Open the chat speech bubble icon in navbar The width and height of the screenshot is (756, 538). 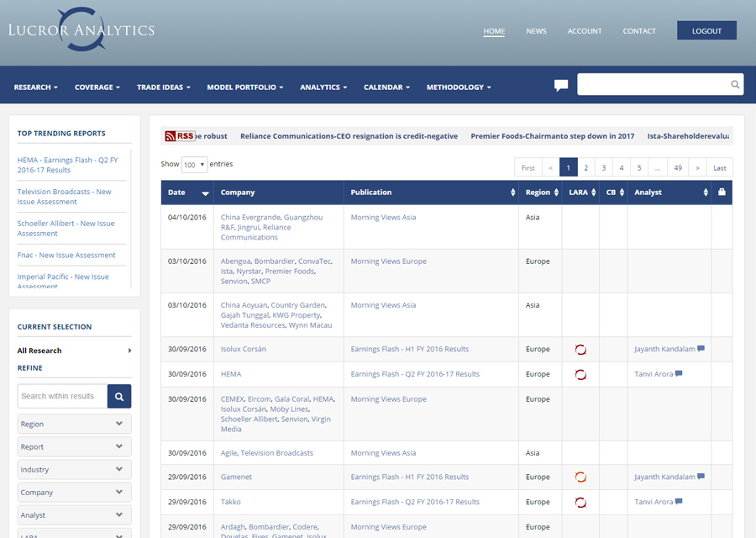[561, 86]
